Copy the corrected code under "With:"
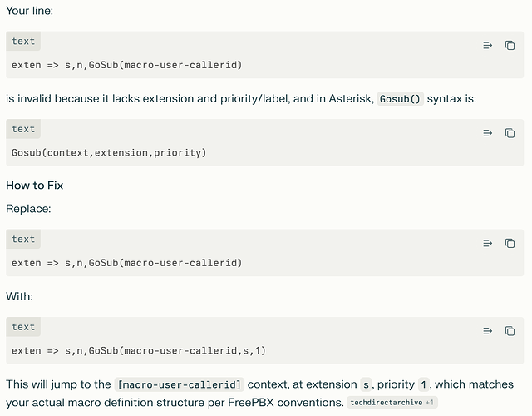This screenshot has height=416, width=532. [510, 331]
